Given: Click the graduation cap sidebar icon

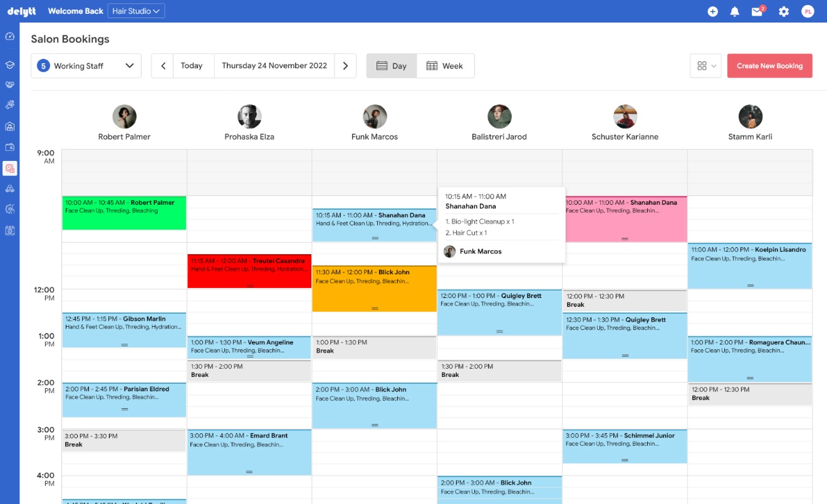Looking at the screenshot, I should click(x=9, y=64).
